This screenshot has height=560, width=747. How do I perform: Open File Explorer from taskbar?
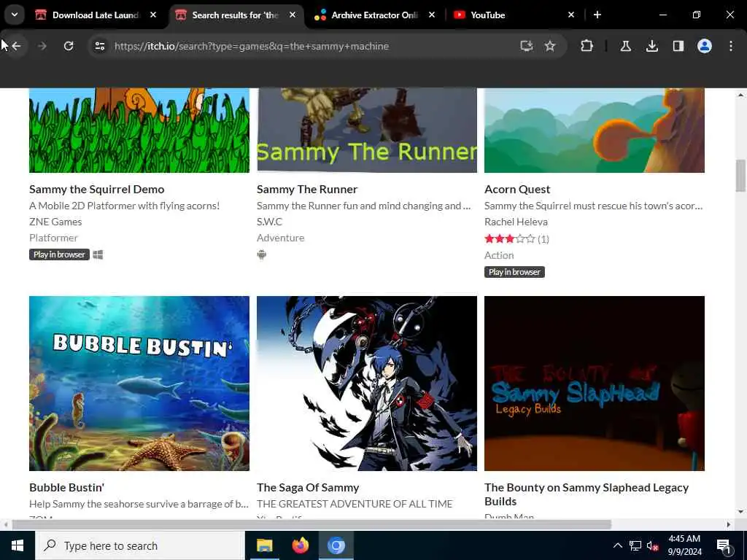pyautogui.click(x=264, y=545)
